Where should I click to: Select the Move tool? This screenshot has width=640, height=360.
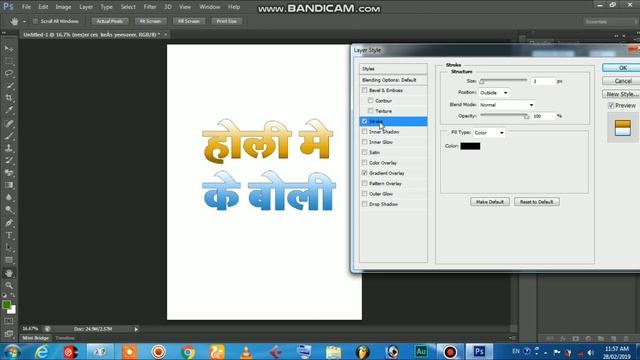(9, 49)
